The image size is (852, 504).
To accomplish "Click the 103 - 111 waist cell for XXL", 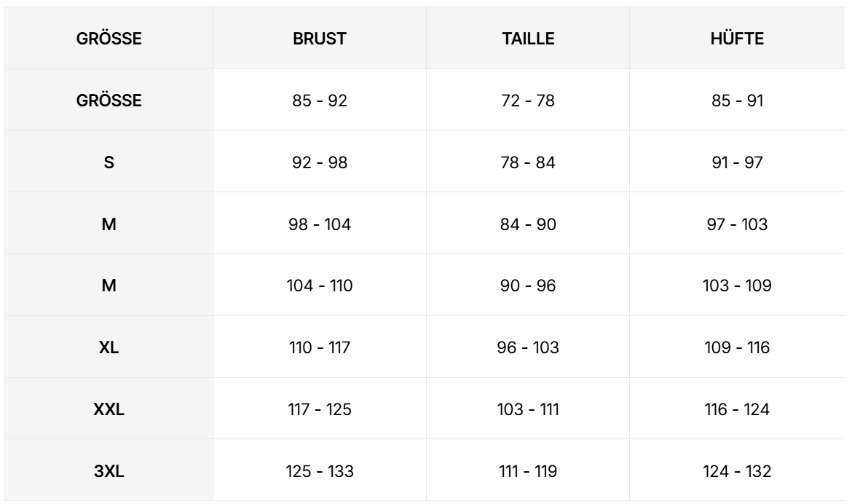I will point(529,409).
